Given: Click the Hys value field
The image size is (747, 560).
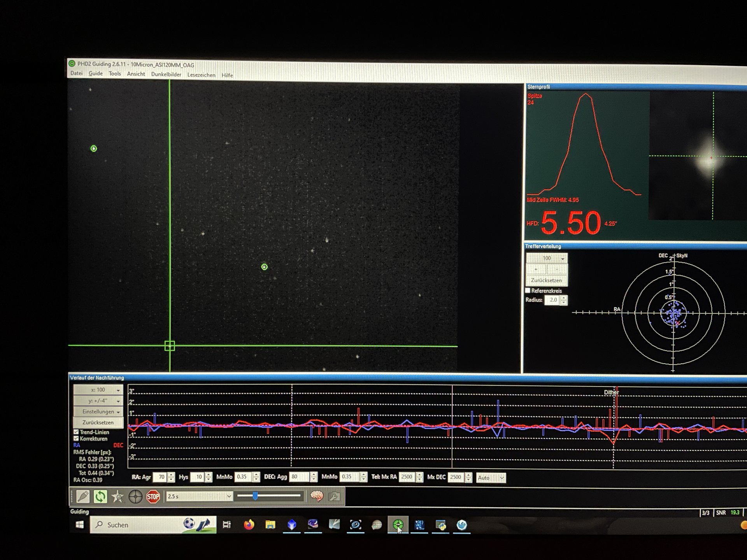Looking at the screenshot, I should point(197,477).
